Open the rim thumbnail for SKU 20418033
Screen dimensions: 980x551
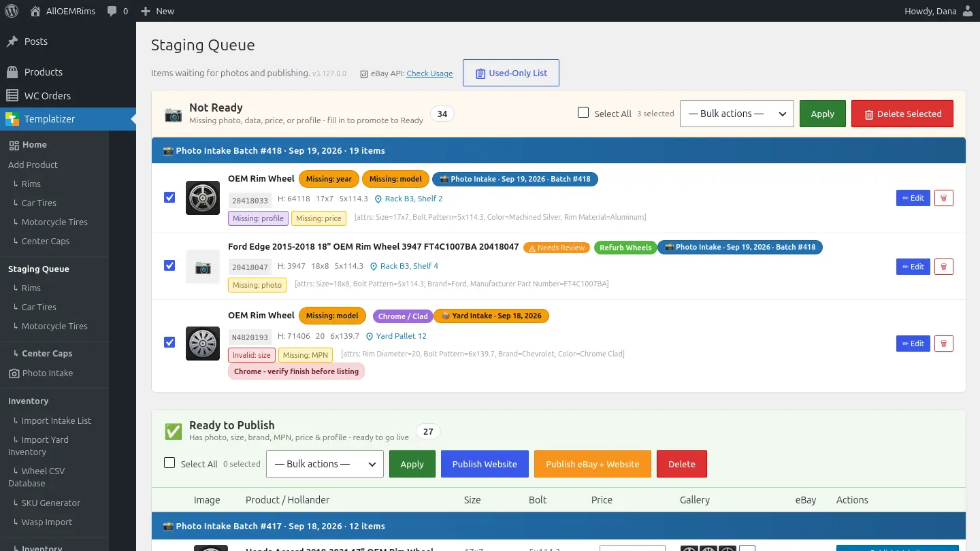[x=203, y=198]
